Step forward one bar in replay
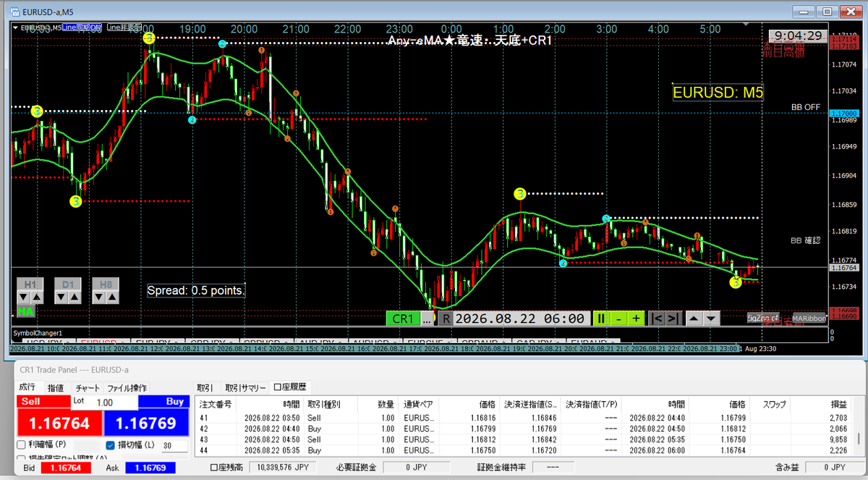 (673, 318)
